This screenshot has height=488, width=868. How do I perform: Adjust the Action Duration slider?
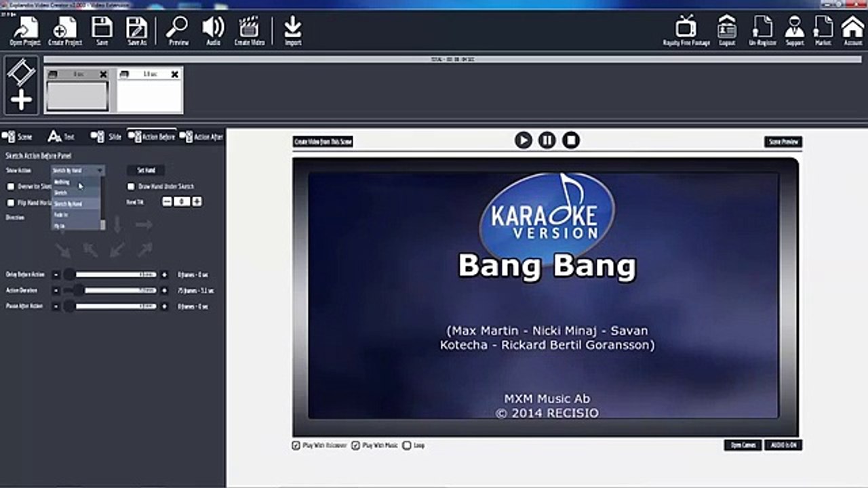[x=111, y=290]
